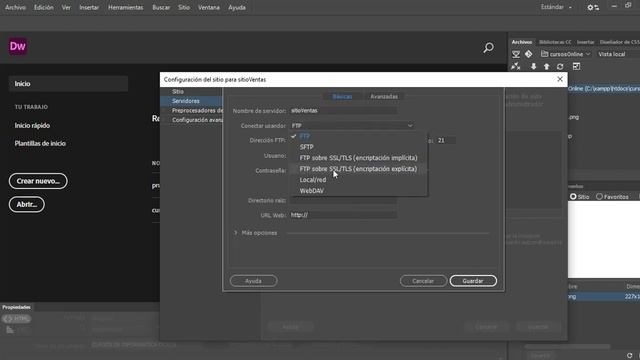Choose SFTP in the dropdown list

pyautogui.click(x=307, y=147)
